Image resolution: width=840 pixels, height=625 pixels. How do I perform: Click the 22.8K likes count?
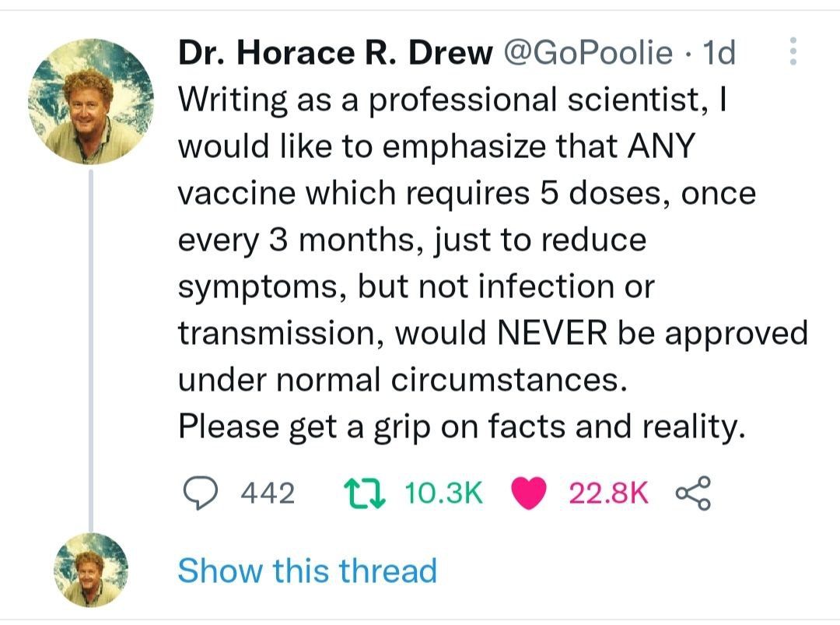608,493
